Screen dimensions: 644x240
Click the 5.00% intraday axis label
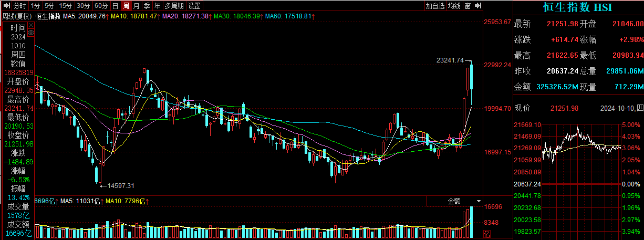tap(631, 125)
